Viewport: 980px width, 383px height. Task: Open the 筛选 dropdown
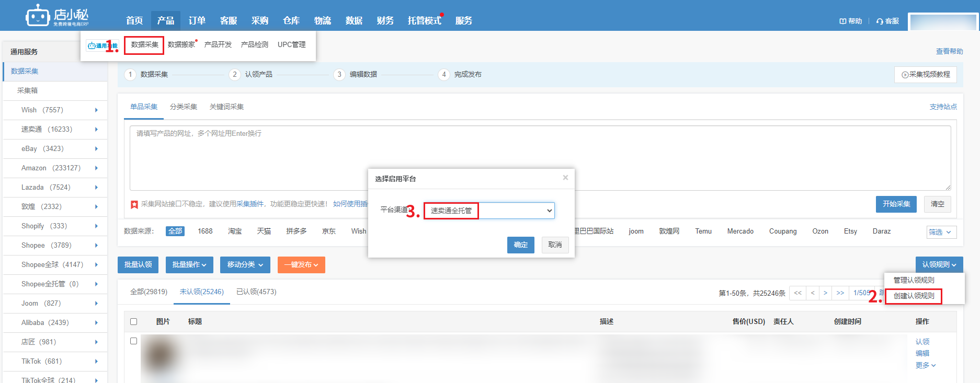(941, 232)
